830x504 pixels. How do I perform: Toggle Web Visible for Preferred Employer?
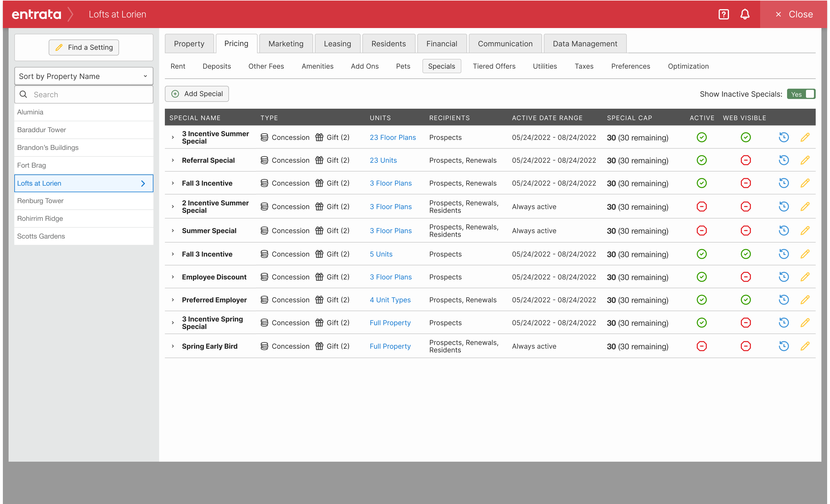[x=746, y=300]
